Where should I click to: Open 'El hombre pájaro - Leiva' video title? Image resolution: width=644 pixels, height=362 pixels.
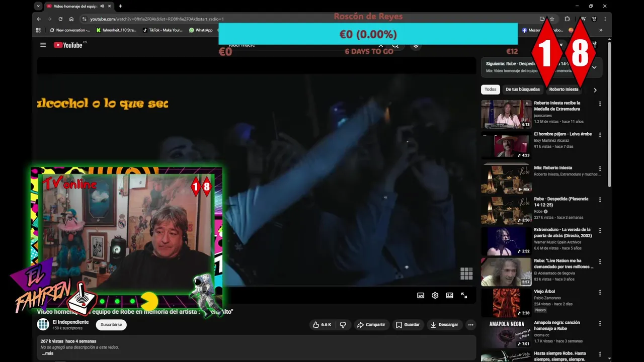click(562, 134)
